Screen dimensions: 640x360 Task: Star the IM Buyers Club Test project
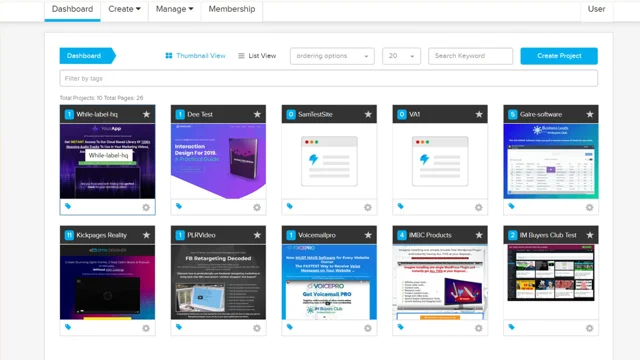(590, 235)
